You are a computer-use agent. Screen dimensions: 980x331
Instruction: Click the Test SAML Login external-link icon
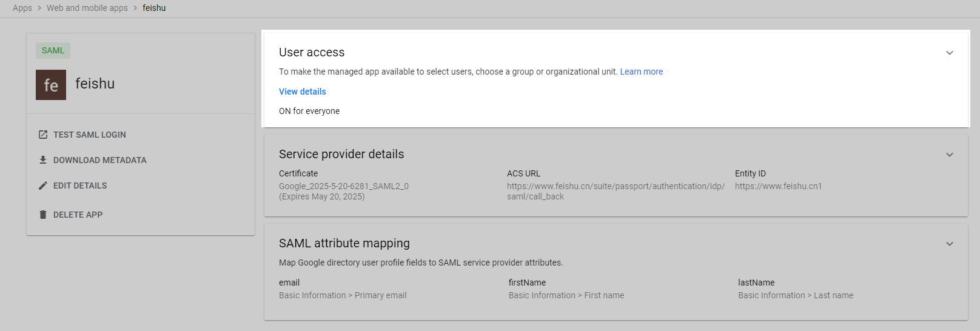(43, 135)
